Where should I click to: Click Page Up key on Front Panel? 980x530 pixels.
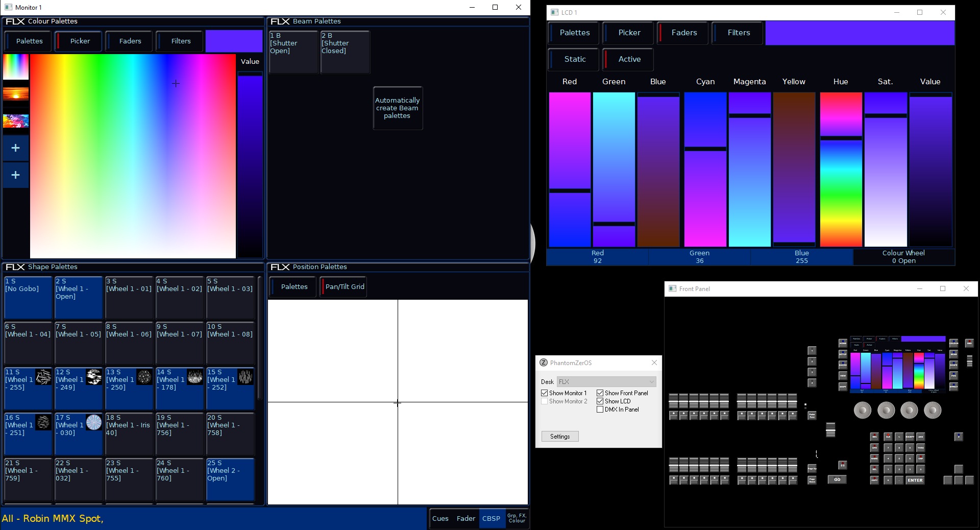tap(812, 468)
